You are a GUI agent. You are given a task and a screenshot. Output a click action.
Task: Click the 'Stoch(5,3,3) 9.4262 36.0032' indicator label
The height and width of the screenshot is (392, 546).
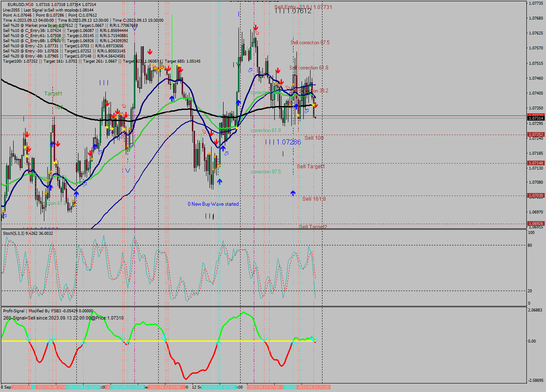28,233
